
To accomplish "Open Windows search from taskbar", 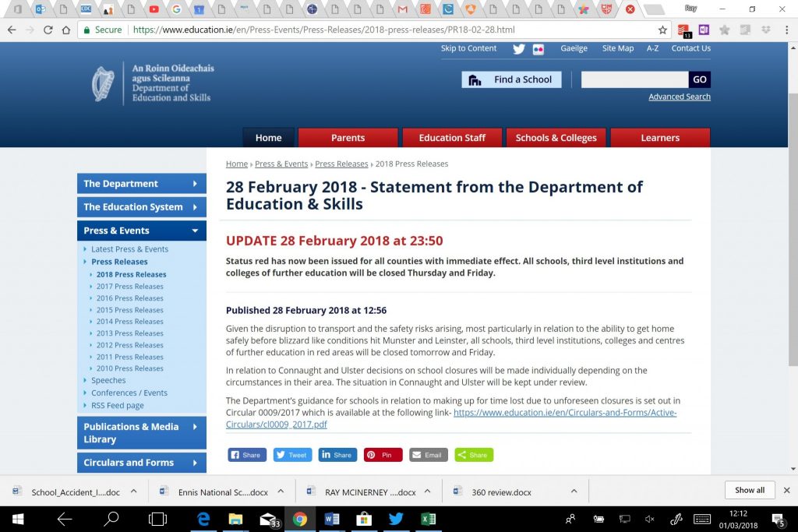I will pyautogui.click(x=111, y=519).
